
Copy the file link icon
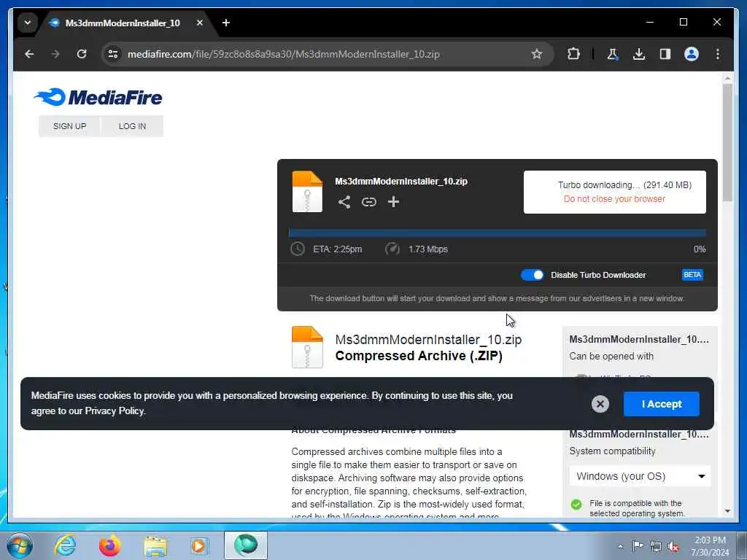pos(368,202)
